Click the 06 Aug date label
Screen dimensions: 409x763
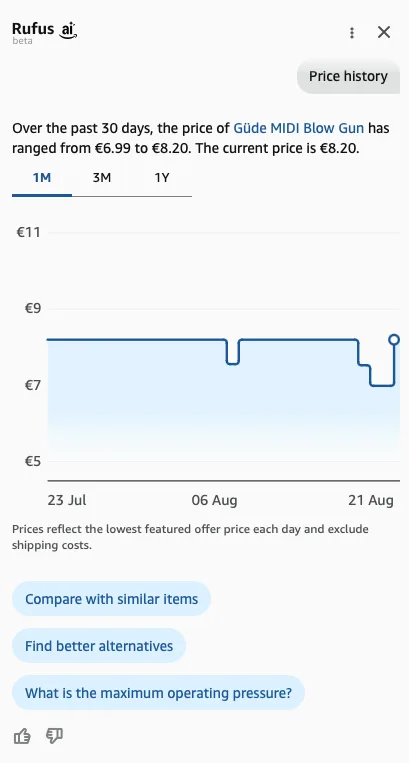pos(214,500)
